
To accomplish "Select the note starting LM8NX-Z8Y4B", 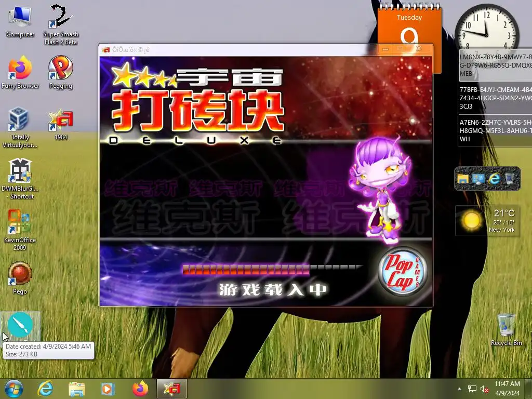I will (x=495, y=65).
